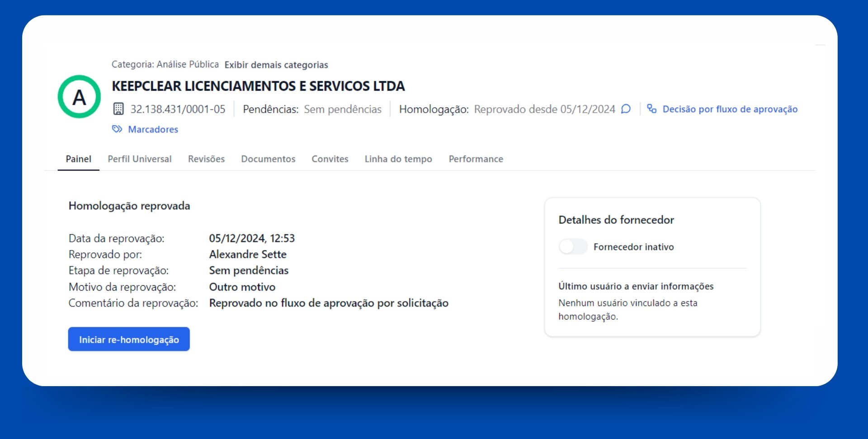Image resolution: width=868 pixels, height=439 pixels.
Task: Select the Painel tab
Action: (78, 159)
